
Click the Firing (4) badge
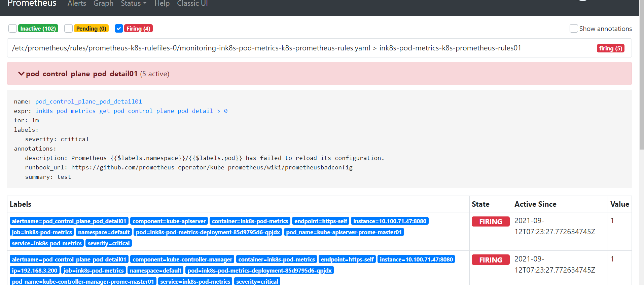[138, 29]
